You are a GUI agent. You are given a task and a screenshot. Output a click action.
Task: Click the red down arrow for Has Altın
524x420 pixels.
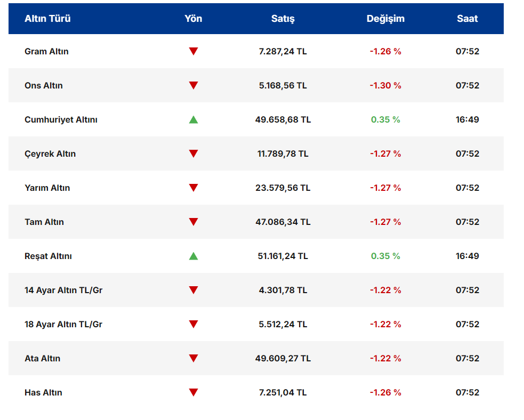click(x=194, y=393)
